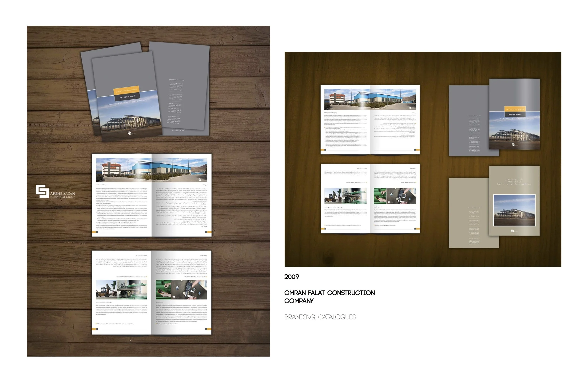This screenshot has height=380, width=588.
Task: Click the orange page-number tab on left middle spread's left page
Action: (94, 232)
